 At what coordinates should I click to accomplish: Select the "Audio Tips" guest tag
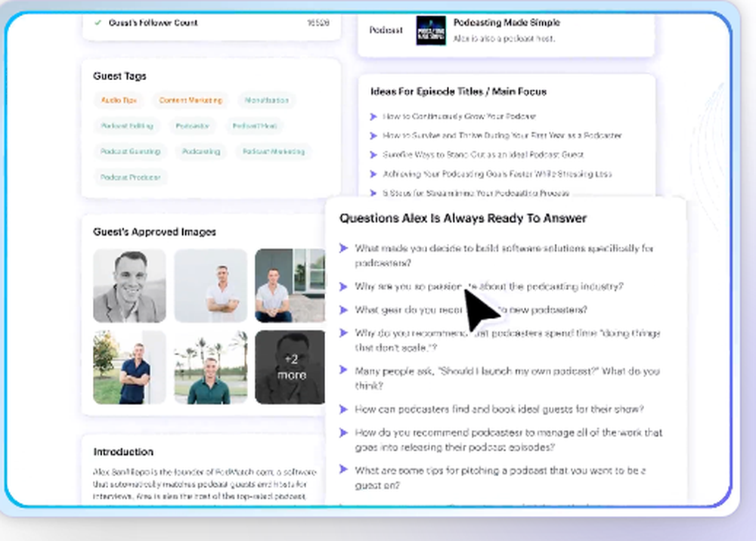pos(118,100)
